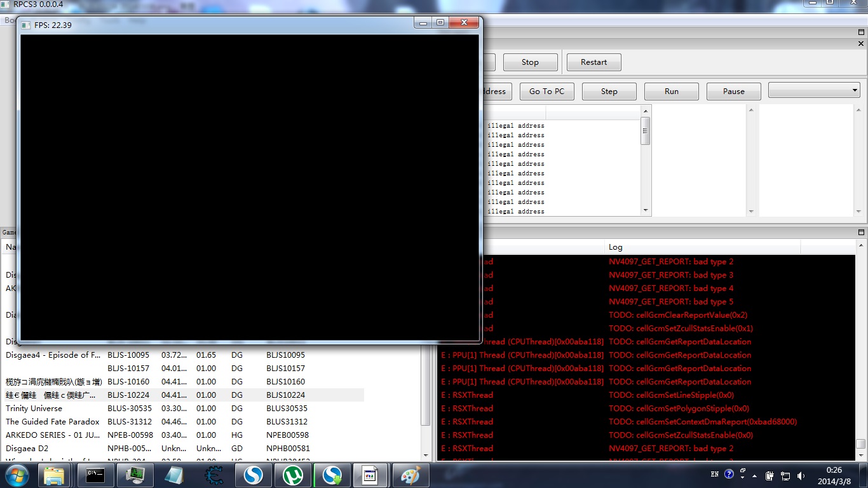Image resolution: width=868 pixels, height=488 pixels.
Task: Open the Command Prompt taskbar icon
Action: (x=95, y=475)
